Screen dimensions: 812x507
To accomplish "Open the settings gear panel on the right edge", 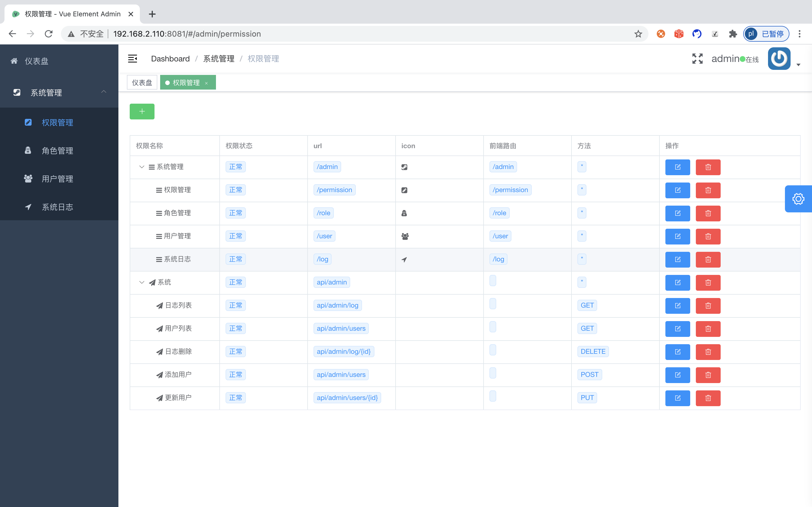I will point(798,199).
